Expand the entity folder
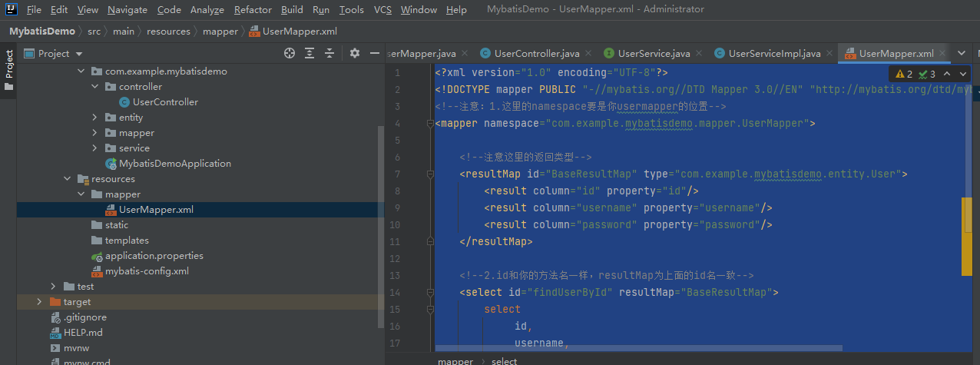 click(94, 118)
